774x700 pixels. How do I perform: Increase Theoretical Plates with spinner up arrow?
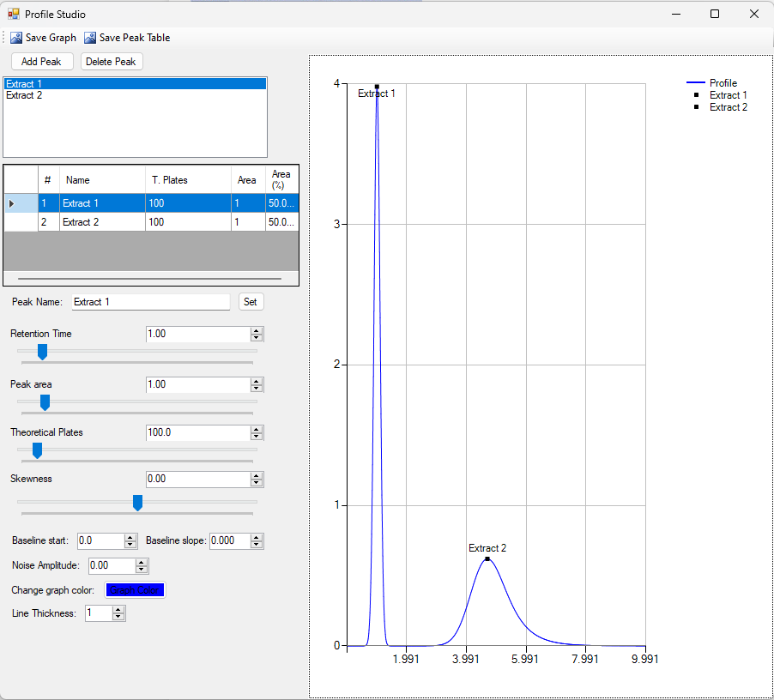pyautogui.click(x=257, y=429)
